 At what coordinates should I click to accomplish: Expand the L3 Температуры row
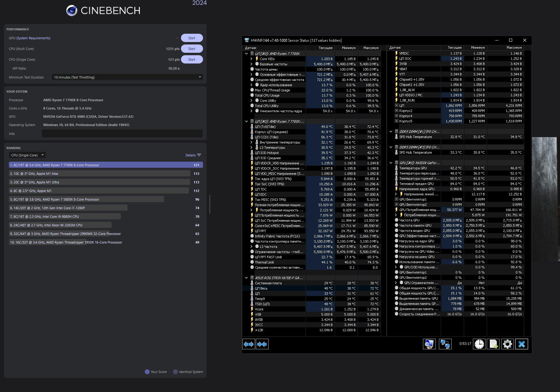pos(251,148)
